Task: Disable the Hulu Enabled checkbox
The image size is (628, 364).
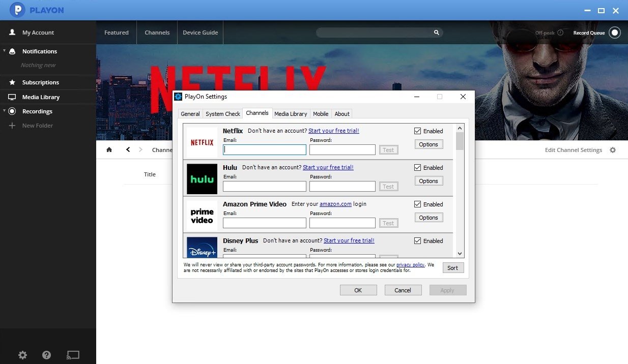Action: (418, 167)
